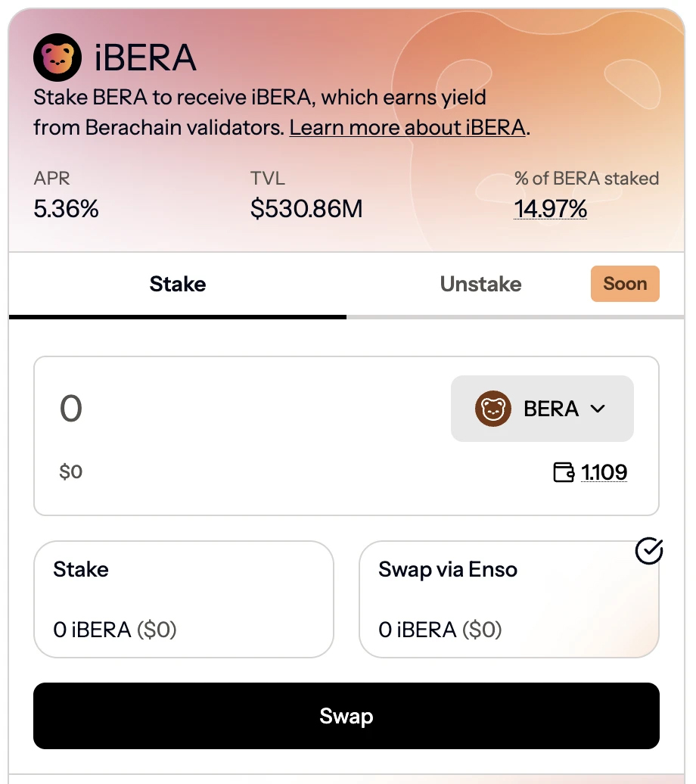Click the brown BERA token icon

[x=493, y=409]
